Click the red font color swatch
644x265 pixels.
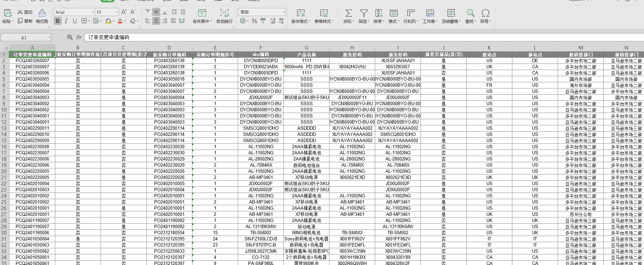(x=120, y=21)
